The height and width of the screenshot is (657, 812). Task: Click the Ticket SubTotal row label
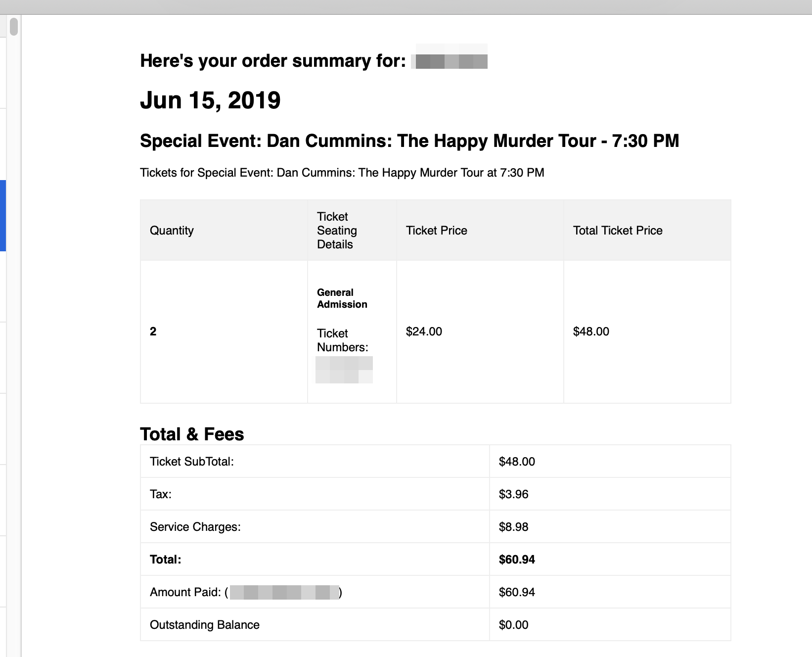[x=192, y=462]
